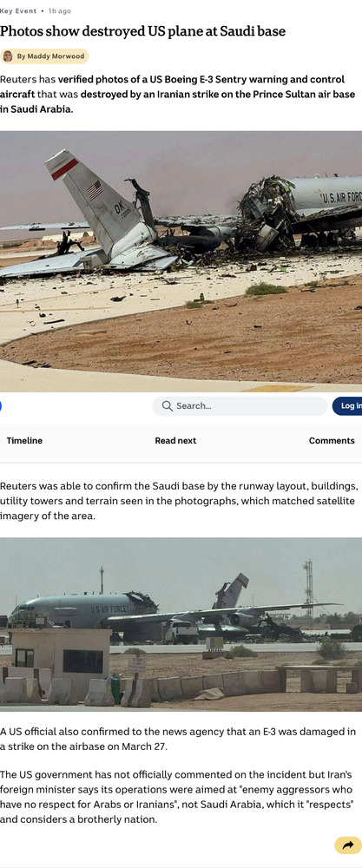Image resolution: width=362 pixels, height=868 pixels.
Task: Click paragraph mentioning the March 27 strike
Action: click(178, 739)
